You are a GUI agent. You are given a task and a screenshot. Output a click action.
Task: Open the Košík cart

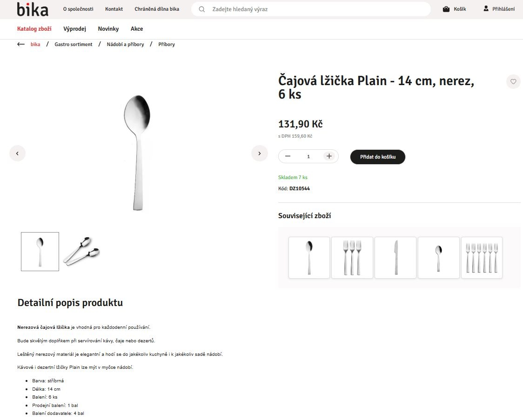click(454, 9)
